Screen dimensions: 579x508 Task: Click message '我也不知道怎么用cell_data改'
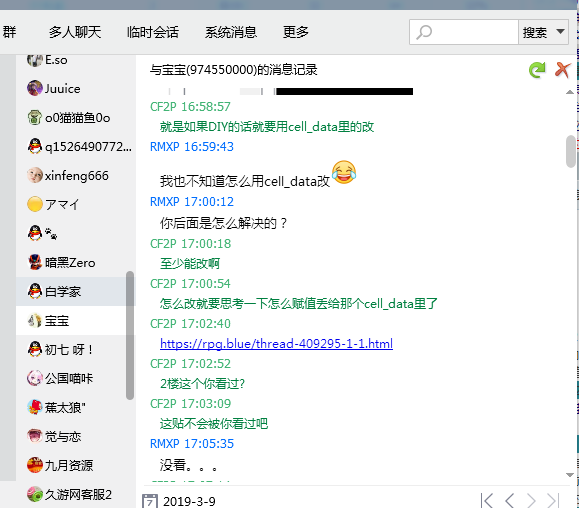coord(244,181)
